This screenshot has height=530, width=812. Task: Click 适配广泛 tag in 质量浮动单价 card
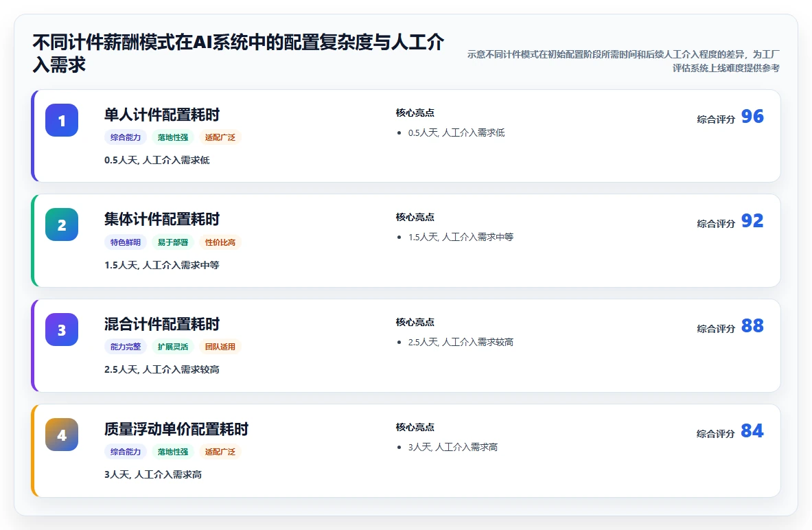coord(220,452)
